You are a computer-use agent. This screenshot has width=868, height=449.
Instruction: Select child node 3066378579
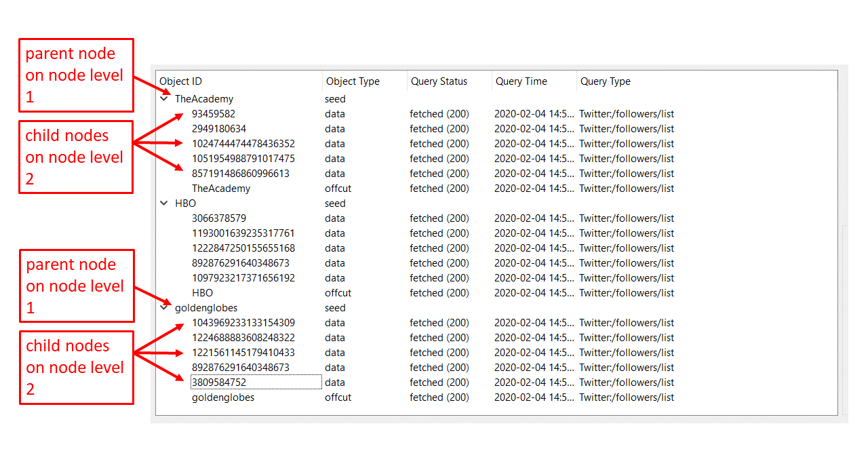pos(219,218)
